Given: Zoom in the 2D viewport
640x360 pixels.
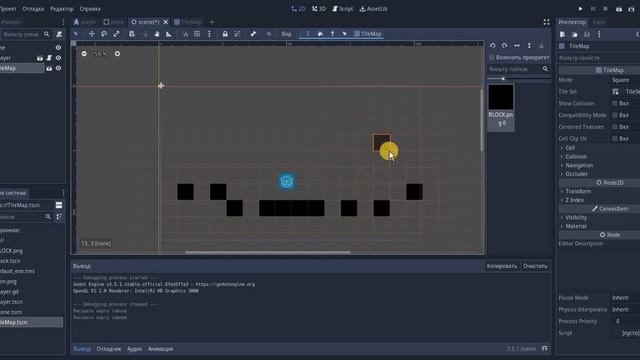Looking at the screenshot, I should tap(117, 53).
